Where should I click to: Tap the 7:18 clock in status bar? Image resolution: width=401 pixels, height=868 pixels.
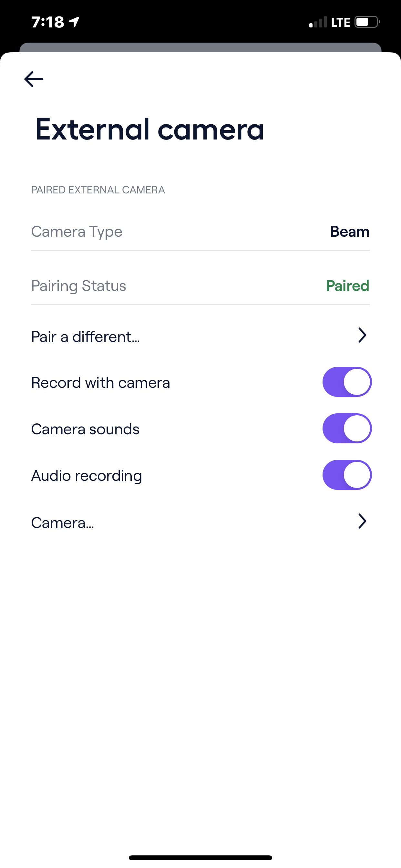coord(47,22)
